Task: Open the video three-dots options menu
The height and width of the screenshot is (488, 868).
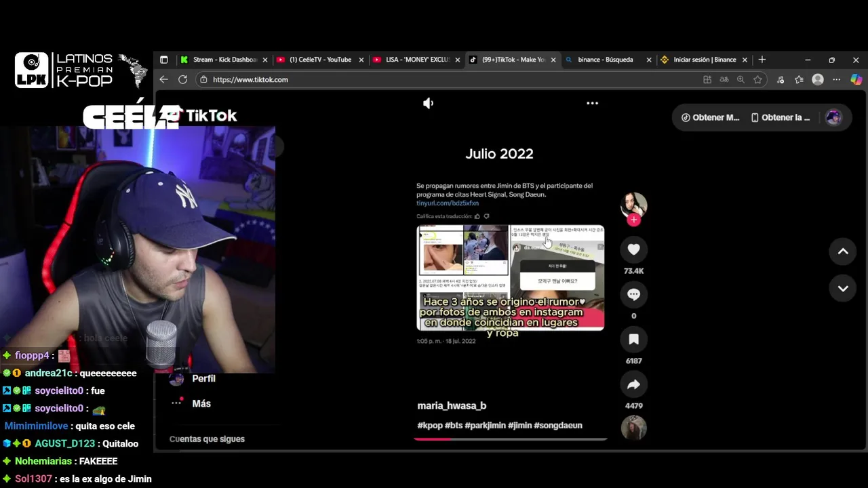Action: [x=592, y=103]
